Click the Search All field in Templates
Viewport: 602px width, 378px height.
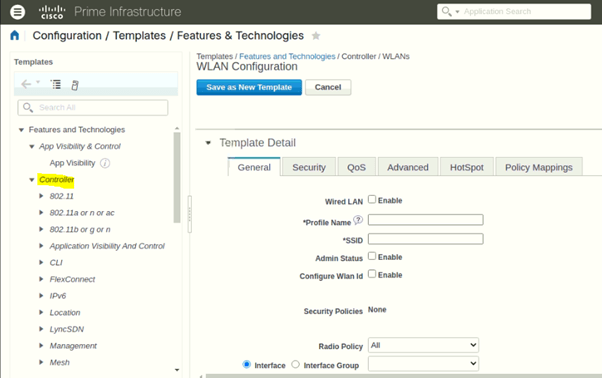pos(93,107)
